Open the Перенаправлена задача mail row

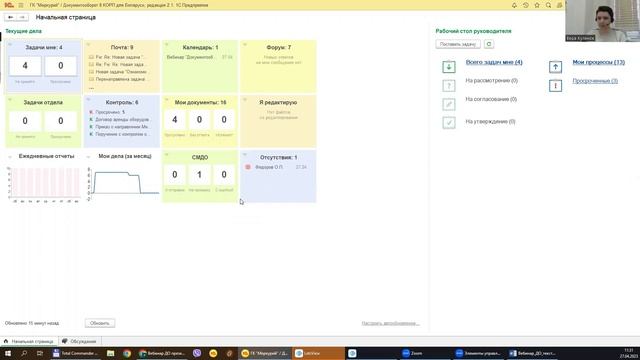click(118, 79)
